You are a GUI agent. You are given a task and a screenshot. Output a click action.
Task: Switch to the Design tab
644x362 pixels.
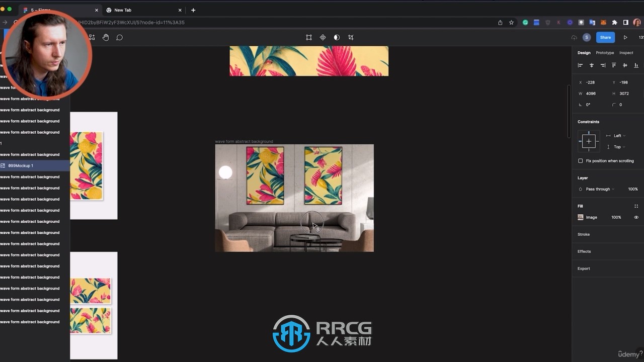(x=584, y=53)
